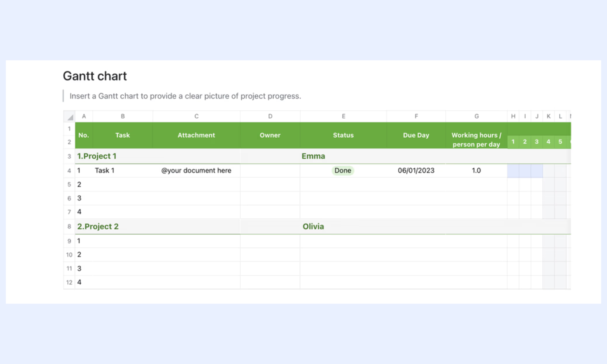Click the "Task" header cell
Image resolution: width=607 pixels, height=364 pixels.
click(123, 135)
